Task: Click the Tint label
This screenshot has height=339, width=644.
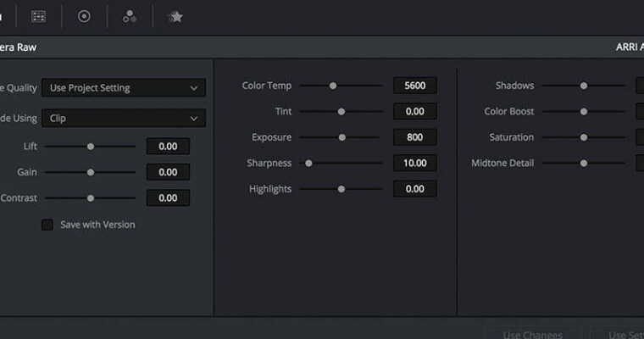Action: click(x=283, y=111)
